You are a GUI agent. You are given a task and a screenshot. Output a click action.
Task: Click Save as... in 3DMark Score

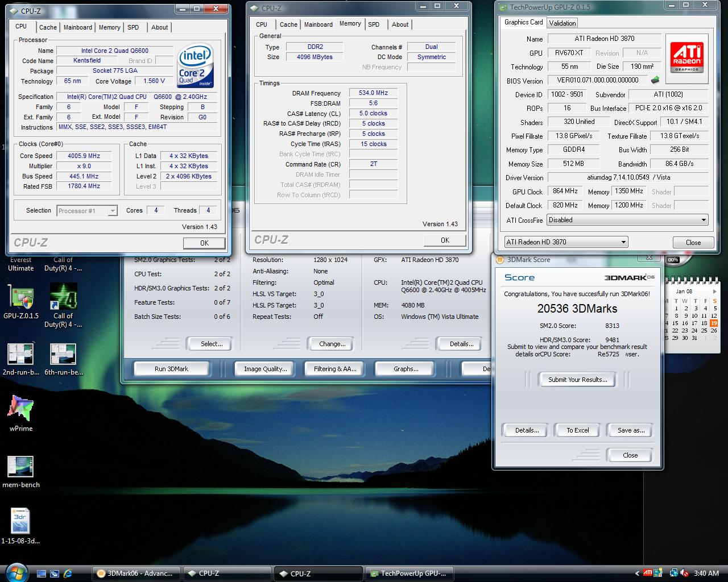[x=631, y=430]
